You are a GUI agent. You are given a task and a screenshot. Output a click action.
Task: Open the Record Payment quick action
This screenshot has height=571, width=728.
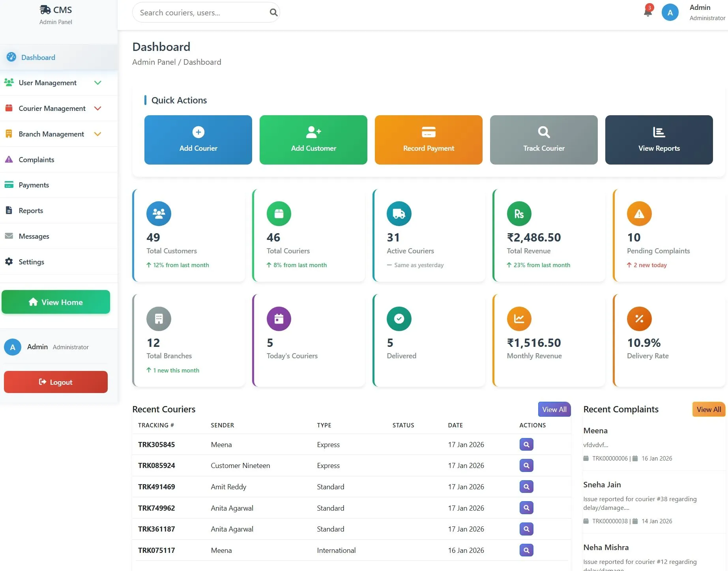click(429, 140)
